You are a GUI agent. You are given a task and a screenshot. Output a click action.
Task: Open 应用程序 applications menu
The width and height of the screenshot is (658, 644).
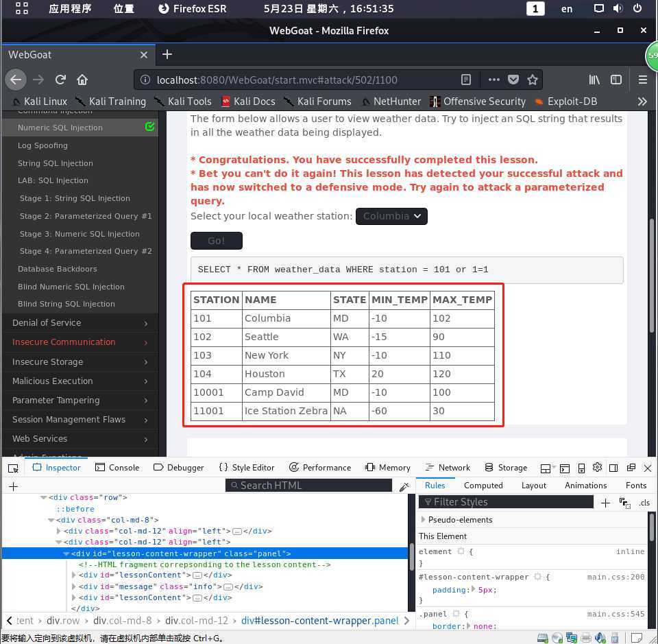[x=70, y=8]
